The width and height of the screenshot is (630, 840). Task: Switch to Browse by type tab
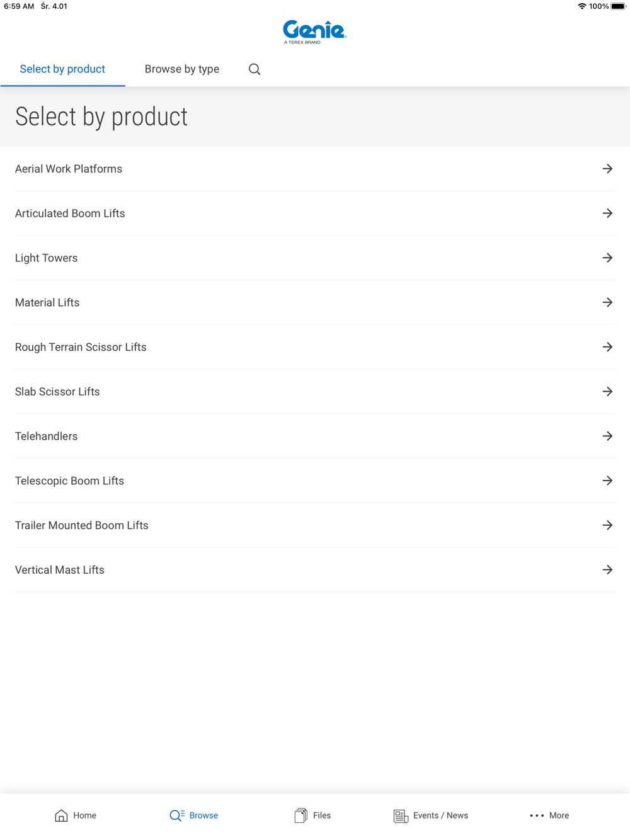(x=182, y=69)
